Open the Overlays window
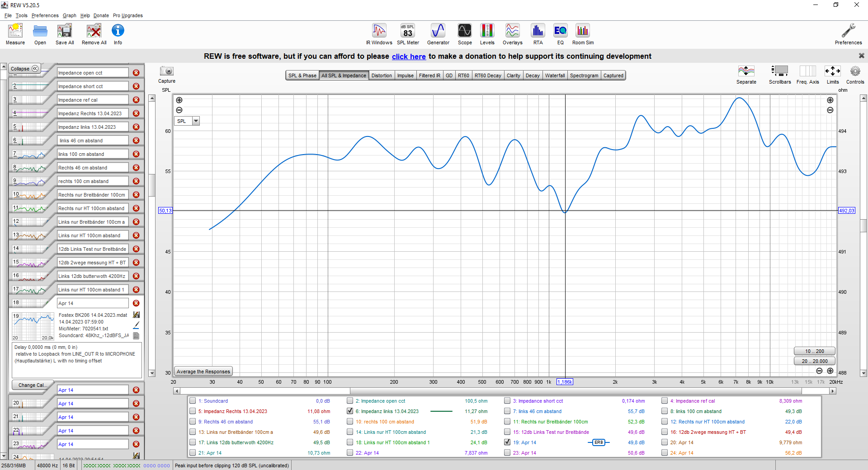Screen dimensions: 868x470 pos(512,34)
